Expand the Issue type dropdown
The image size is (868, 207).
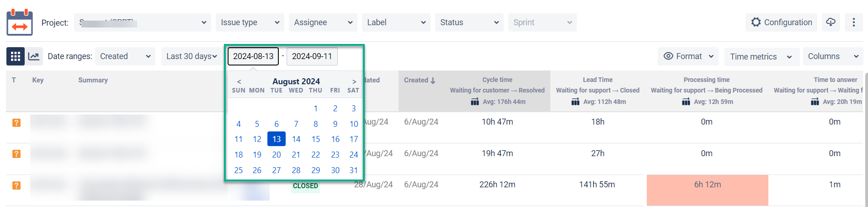tap(250, 22)
